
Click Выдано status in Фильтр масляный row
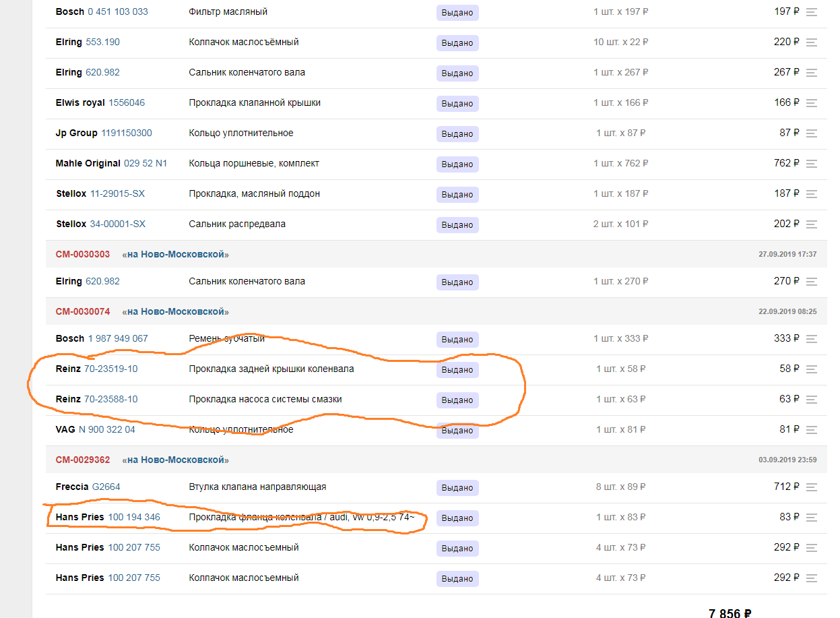457,12
